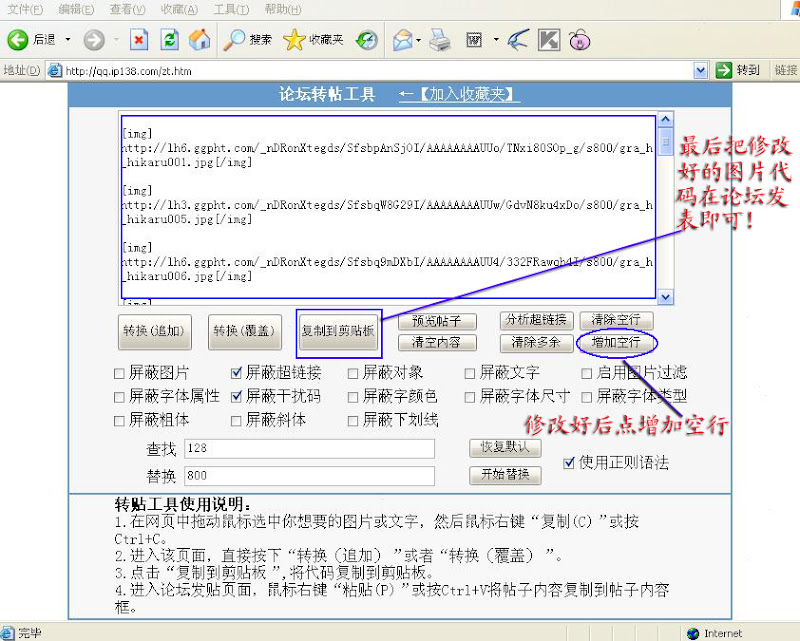The image size is (800, 641).
Task: Toggle the 屏蔽字体属性 checkbox
Action: 119,397
